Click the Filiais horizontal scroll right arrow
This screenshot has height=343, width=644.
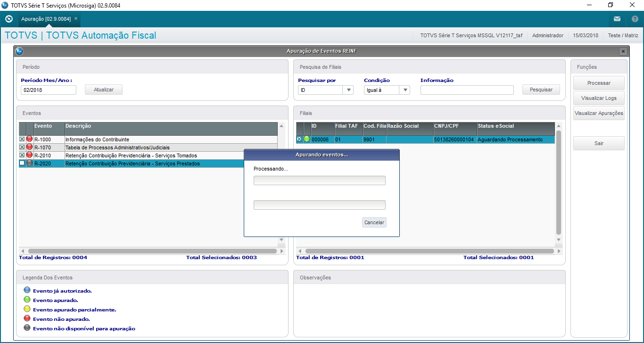559,251
